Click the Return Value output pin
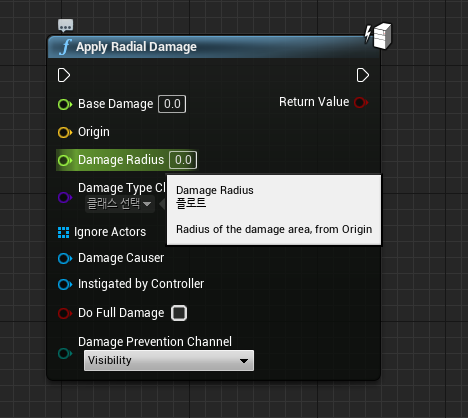 tap(361, 102)
